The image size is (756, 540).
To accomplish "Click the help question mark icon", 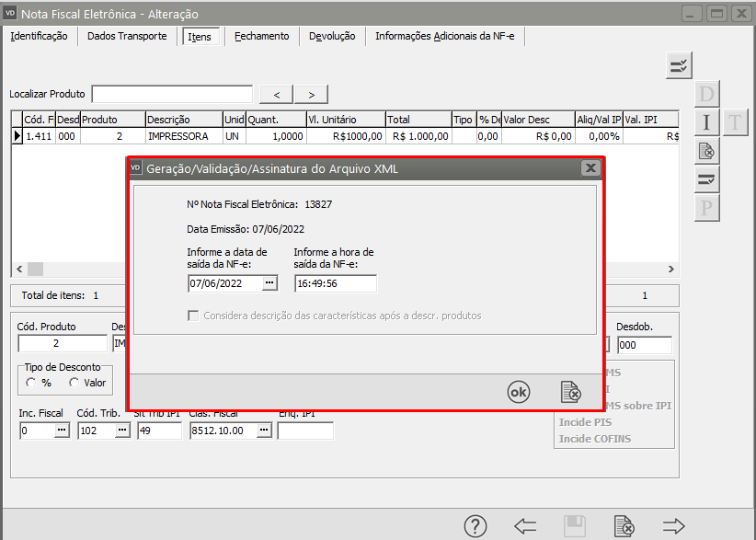I will tap(475, 526).
